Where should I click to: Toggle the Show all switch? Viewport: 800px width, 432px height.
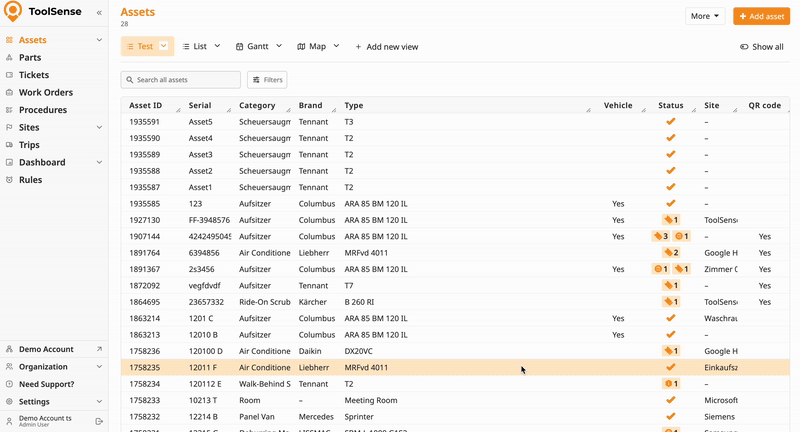[744, 47]
